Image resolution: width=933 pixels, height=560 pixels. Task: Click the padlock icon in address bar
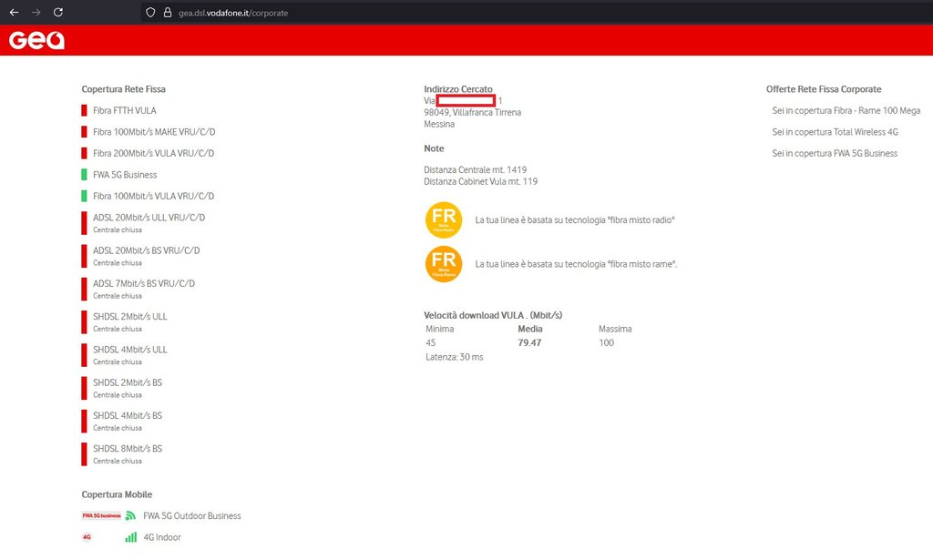point(167,13)
